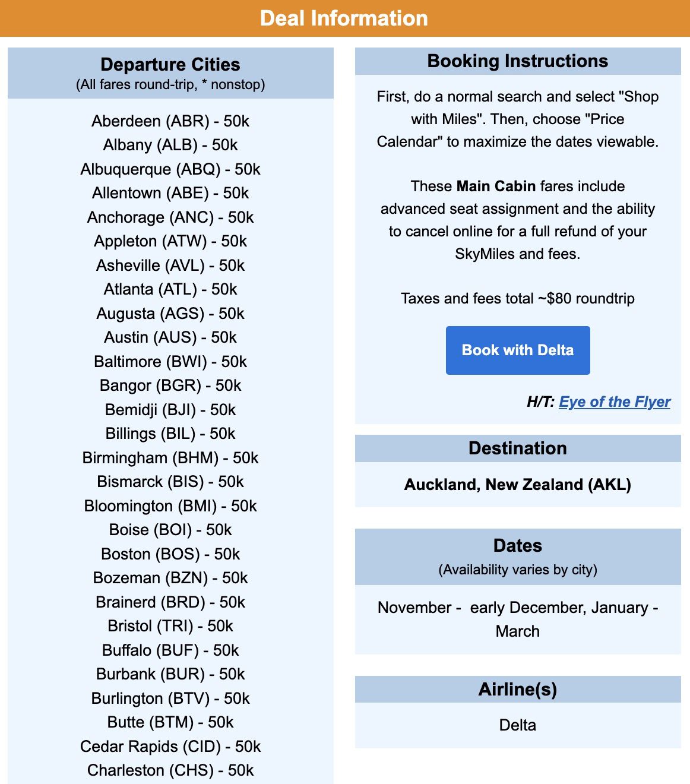Click the Airline(s) section header
The width and height of the screenshot is (690, 784).
[517, 690]
